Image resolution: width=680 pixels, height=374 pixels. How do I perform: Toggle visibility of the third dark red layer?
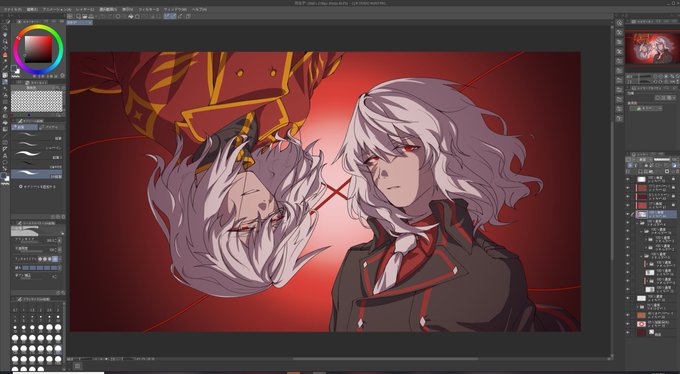coord(628,197)
